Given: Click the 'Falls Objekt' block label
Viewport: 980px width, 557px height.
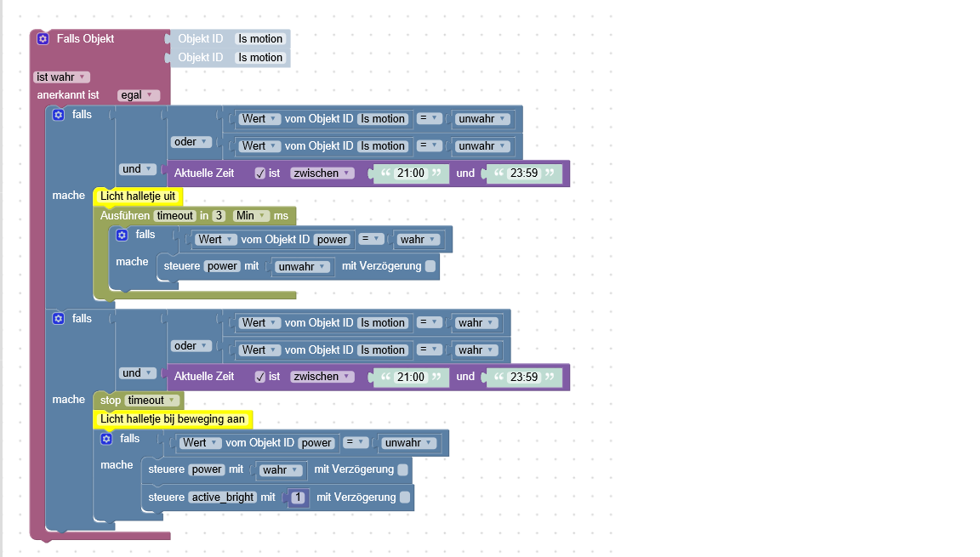Looking at the screenshot, I should pos(86,39).
